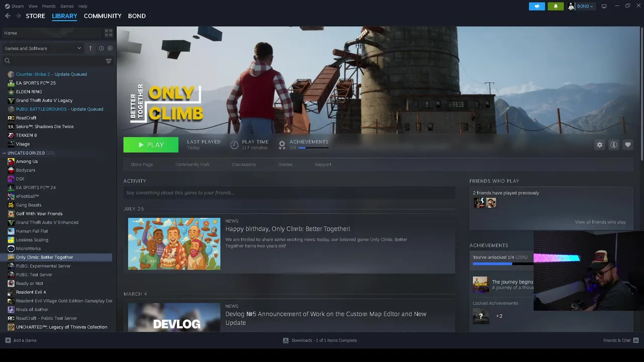Open the View menu

33,6
